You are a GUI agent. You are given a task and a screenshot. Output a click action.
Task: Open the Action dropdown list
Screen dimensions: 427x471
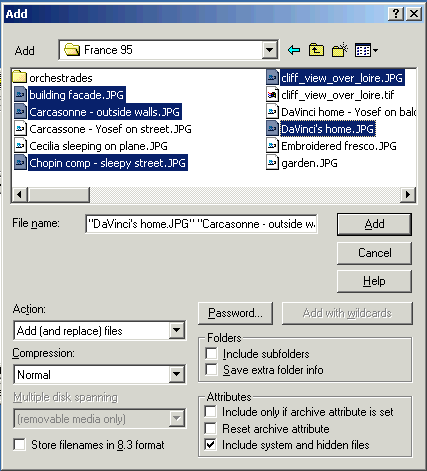[x=177, y=331]
